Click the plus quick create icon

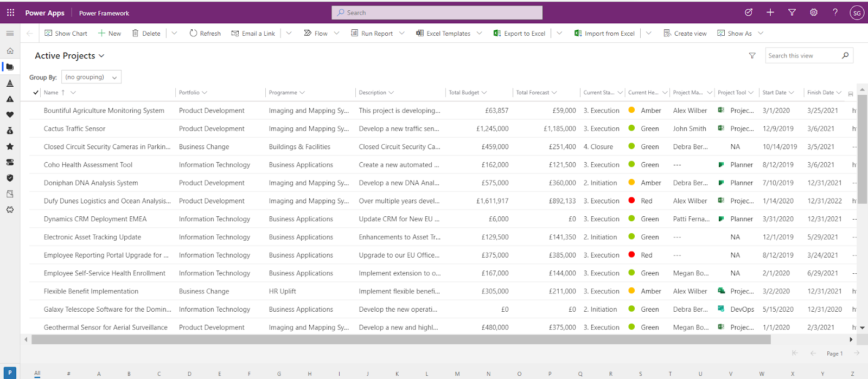point(770,12)
